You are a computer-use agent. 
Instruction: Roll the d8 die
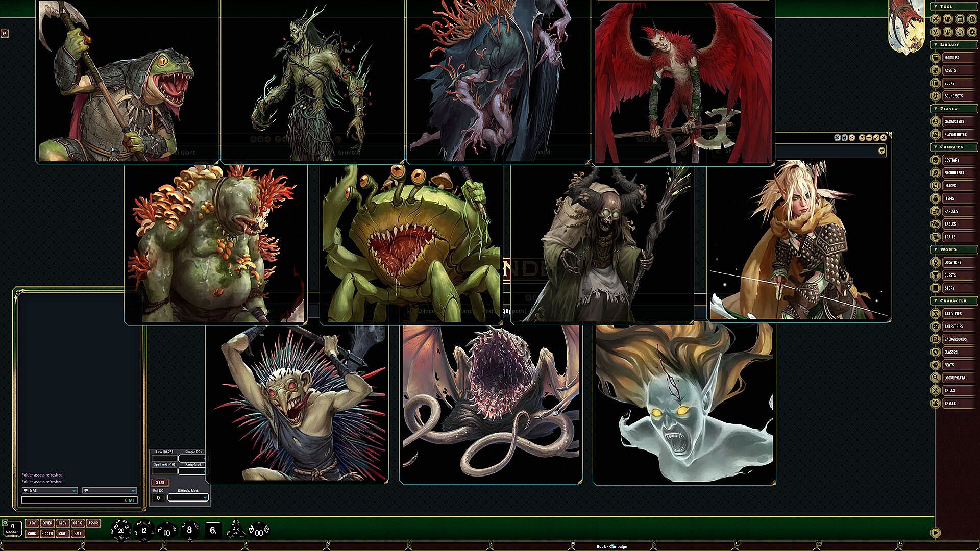tap(189, 530)
